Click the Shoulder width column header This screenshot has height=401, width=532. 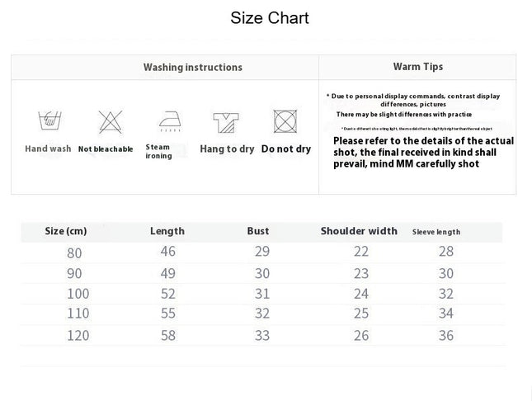[359, 231]
